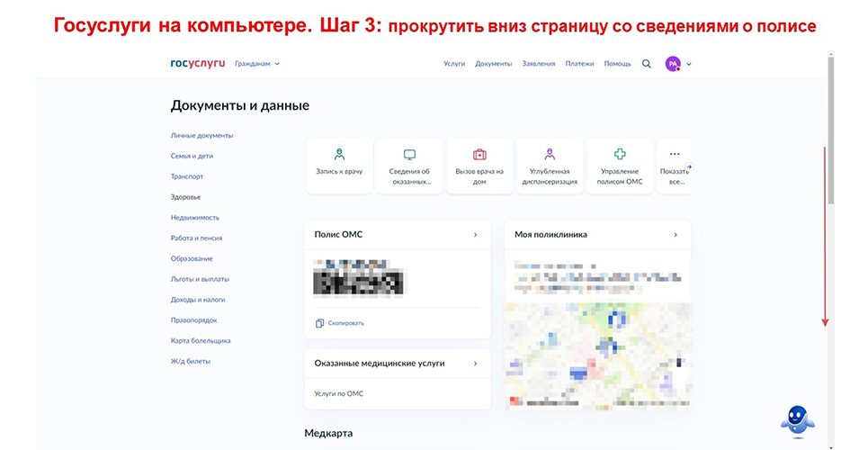
Task: Open Управление полисом ОМС tile
Action: coord(620,165)
